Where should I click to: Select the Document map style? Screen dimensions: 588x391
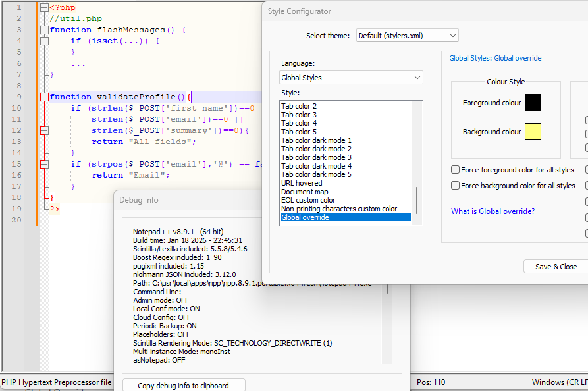pyautogui.click(x=304, y=192)
